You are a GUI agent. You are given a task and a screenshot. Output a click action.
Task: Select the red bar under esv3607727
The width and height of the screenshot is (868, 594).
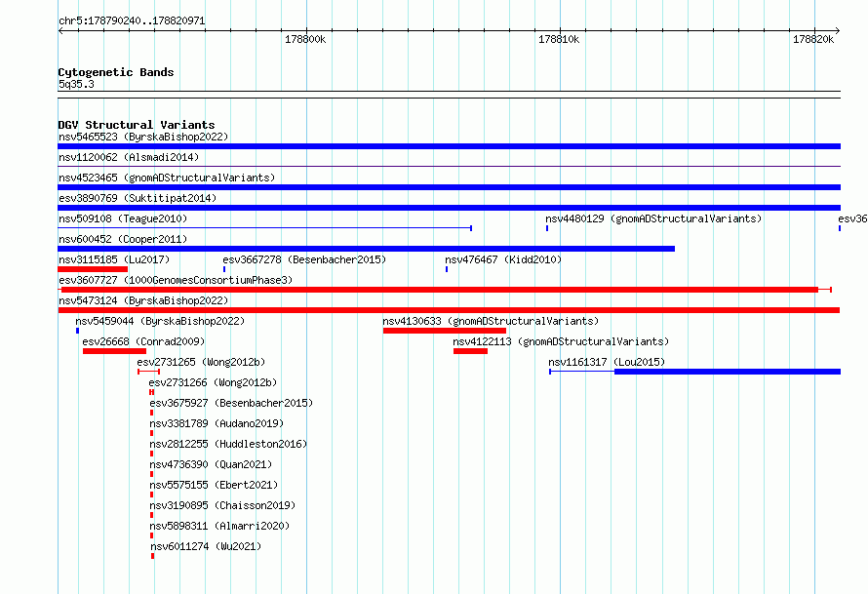(440, 290)
